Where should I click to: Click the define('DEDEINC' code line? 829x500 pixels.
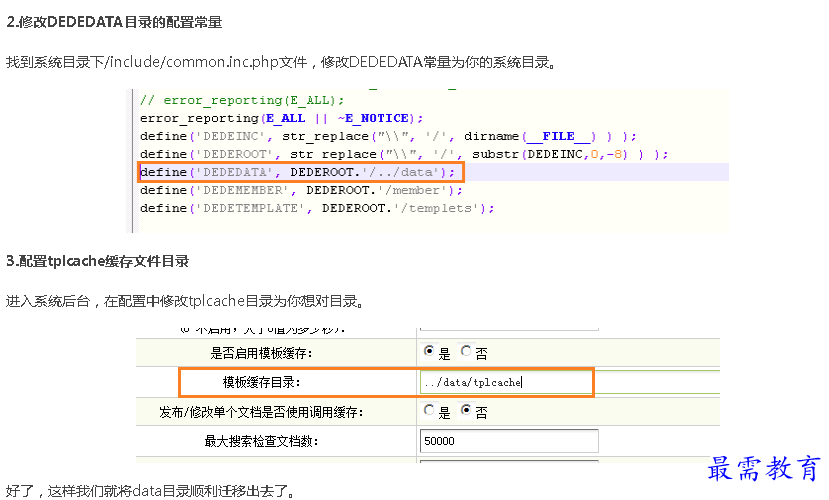388,136
